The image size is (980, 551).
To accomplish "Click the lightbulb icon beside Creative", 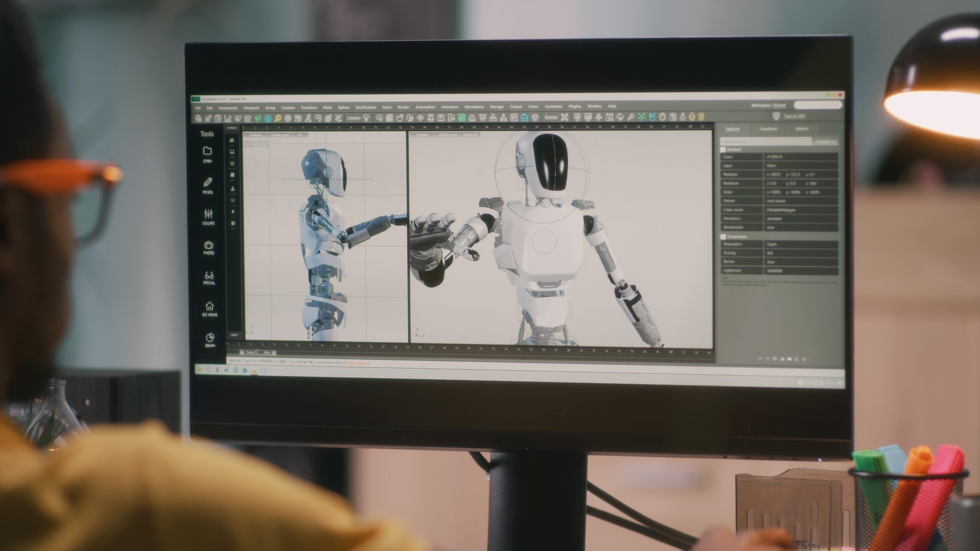I will [366, 117].
